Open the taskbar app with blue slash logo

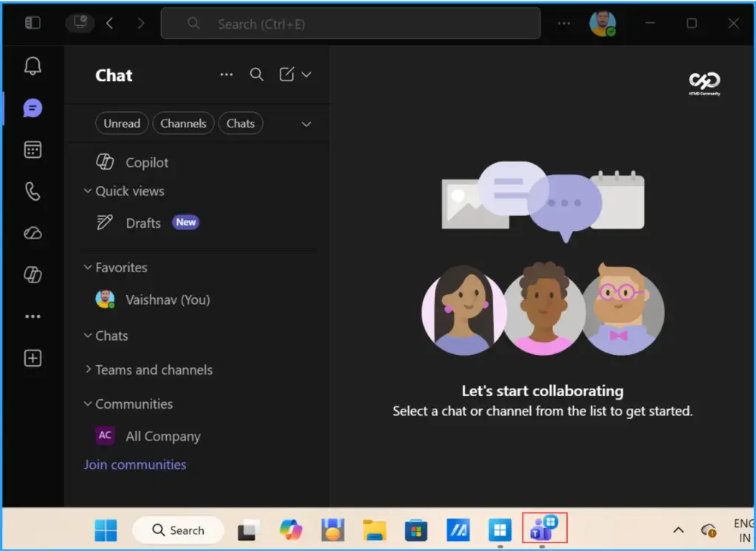click(x=458, y=530)
